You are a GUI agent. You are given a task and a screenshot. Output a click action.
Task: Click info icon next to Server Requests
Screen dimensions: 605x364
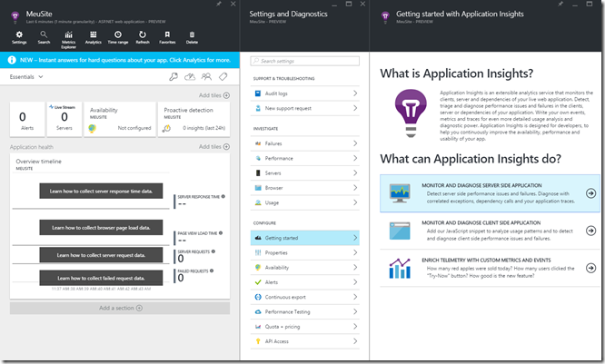[x=213, y=251]
